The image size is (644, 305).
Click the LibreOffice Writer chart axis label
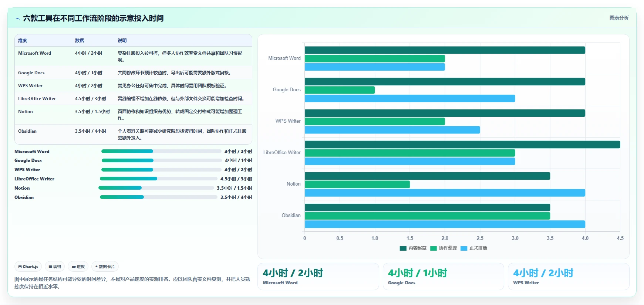click(282, 153)
